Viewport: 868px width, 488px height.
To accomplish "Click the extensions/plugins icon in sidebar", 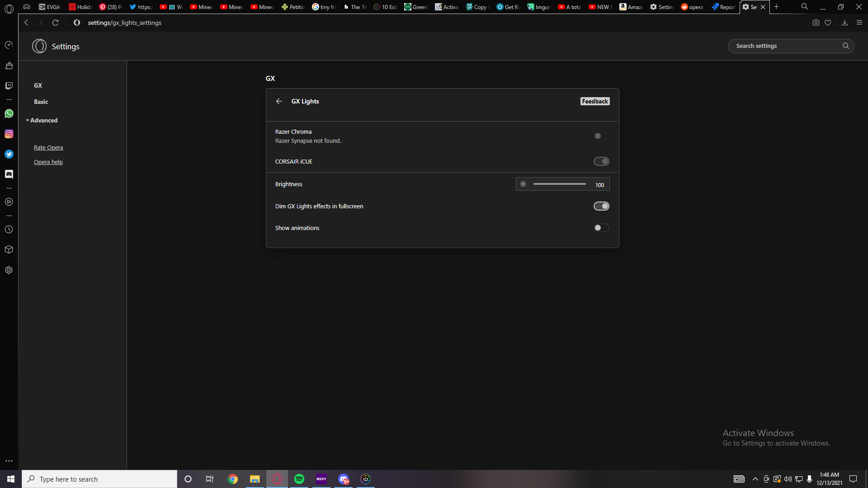I will click(x=9, y=249).
